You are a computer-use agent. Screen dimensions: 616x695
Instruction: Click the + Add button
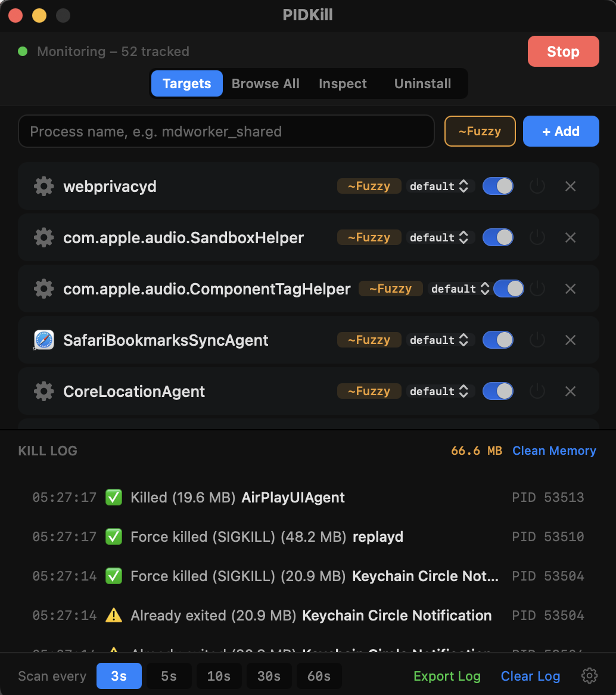(561, 131)
